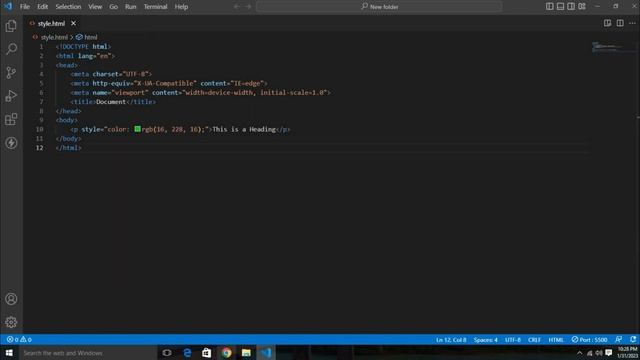
Task: Open the Help menu
Action: (x=181, y=7)
